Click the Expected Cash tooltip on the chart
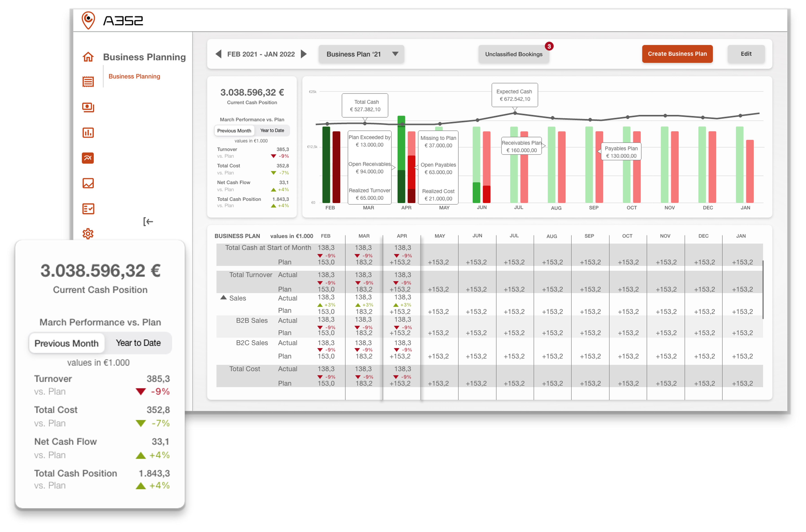806x532 pixels. pyautogui.click(x=514, y=95)
